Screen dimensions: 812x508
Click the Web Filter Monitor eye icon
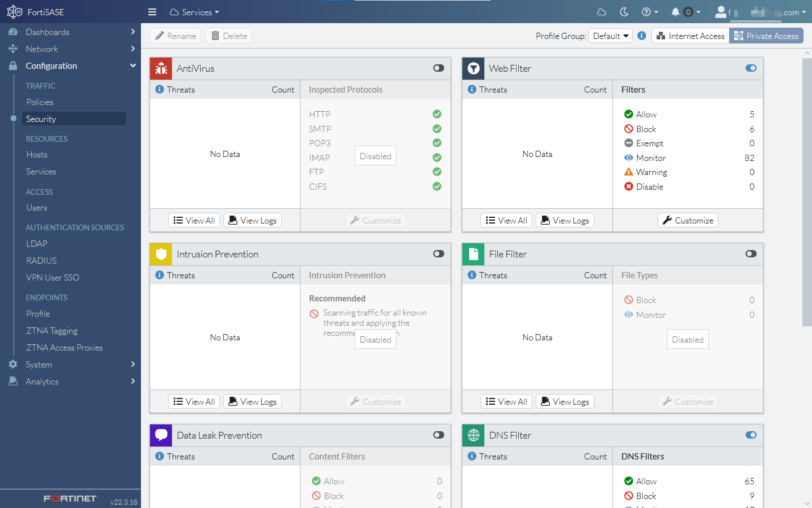tap(629, 157)
